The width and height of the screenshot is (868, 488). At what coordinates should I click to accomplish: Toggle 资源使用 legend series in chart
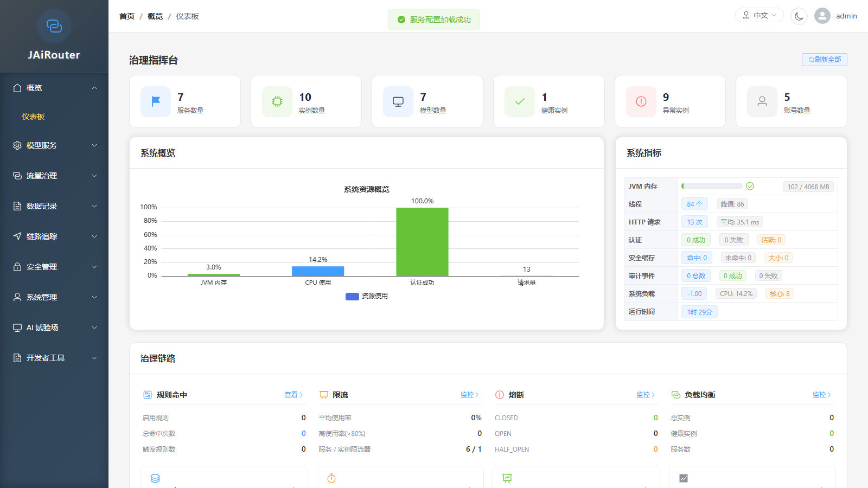point(367,296)
